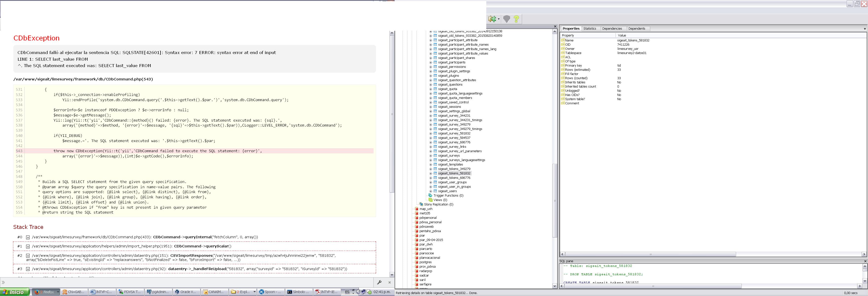Expand stack trace entry #0

[28, 237]
